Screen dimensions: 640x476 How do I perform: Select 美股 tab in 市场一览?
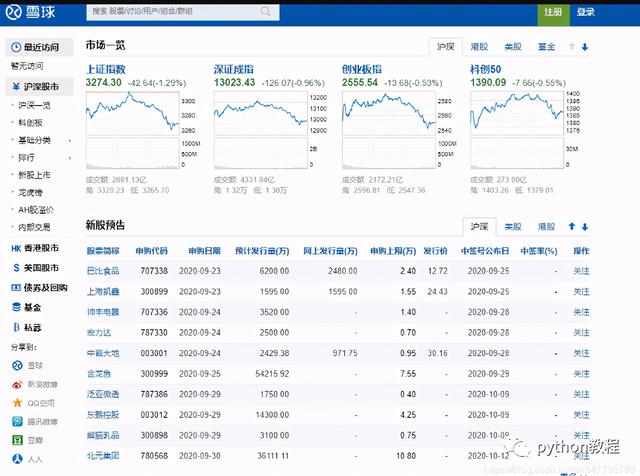[x=513, y=47]
